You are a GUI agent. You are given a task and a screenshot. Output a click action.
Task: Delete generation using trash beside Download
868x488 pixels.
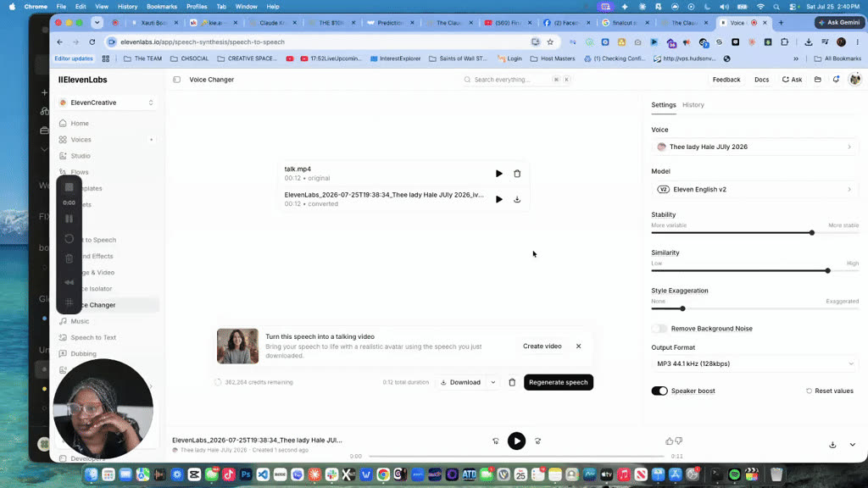click(x=512, y=382)
